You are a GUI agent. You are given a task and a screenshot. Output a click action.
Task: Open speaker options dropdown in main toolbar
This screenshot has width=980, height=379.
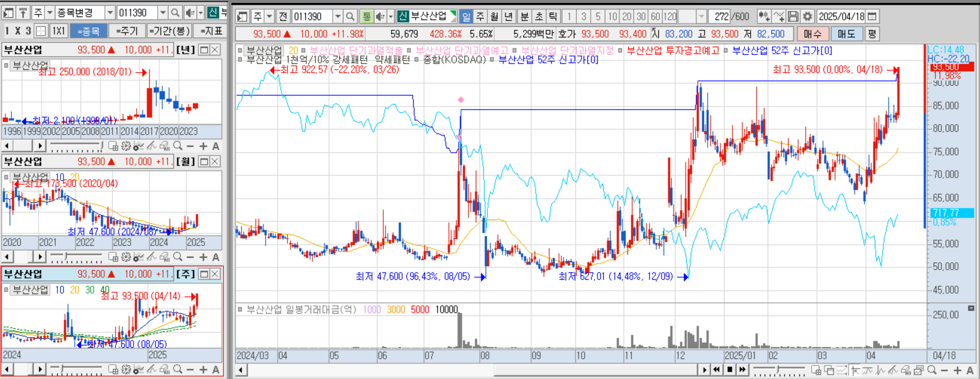pyautogui.click(x=391, y=17)
